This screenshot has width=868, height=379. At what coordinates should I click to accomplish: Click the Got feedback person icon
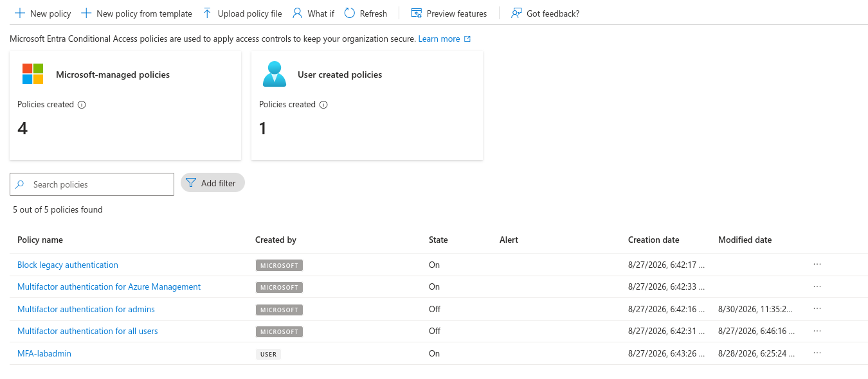(516, 13)
